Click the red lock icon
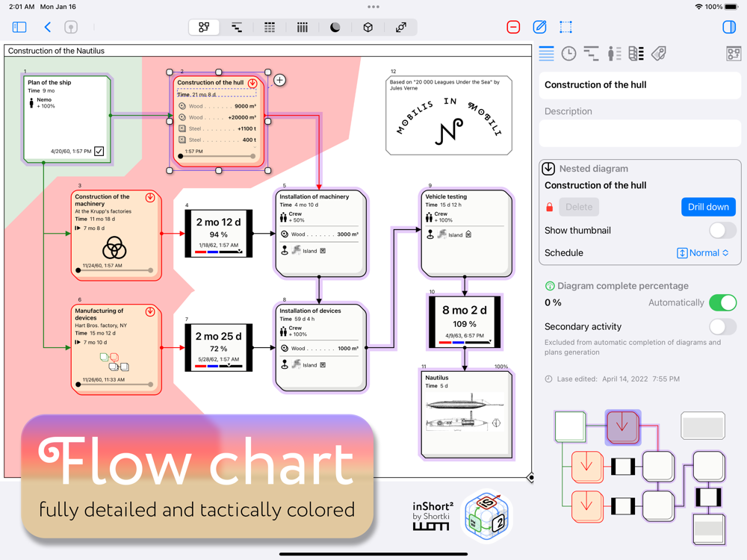This screenshot has height=560, width=747. coord(549,207)
